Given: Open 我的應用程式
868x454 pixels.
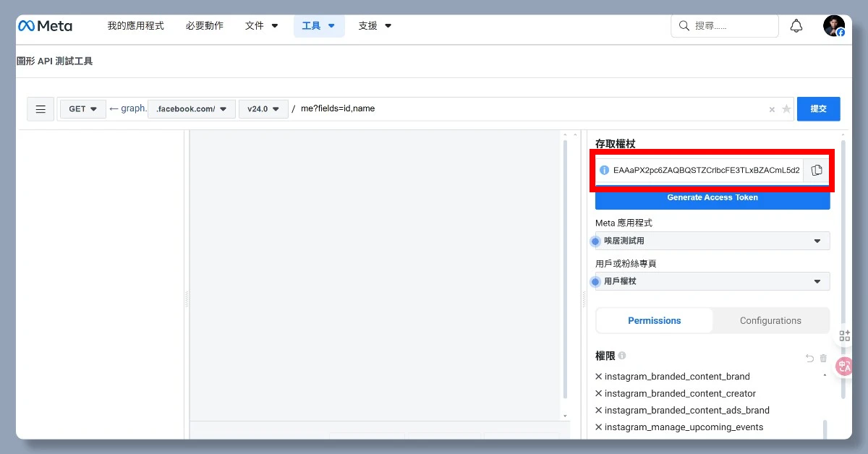Looking at the screenshot, I should (136, 26).
